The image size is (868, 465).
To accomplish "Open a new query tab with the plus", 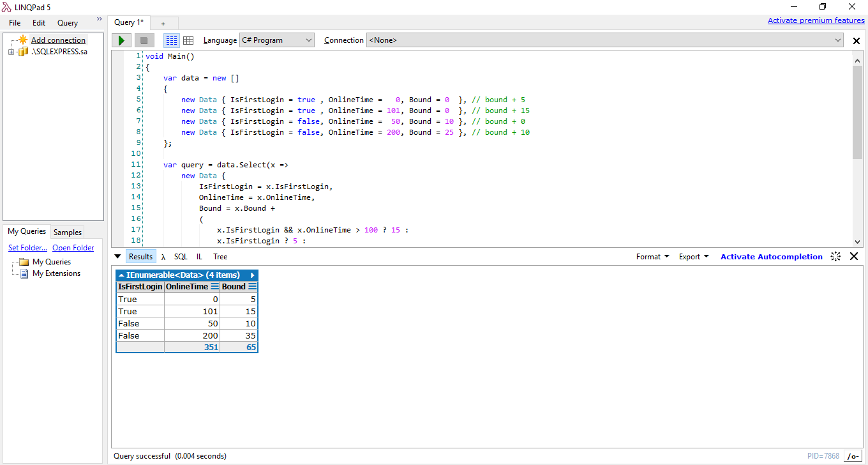I will pos(163,23).
